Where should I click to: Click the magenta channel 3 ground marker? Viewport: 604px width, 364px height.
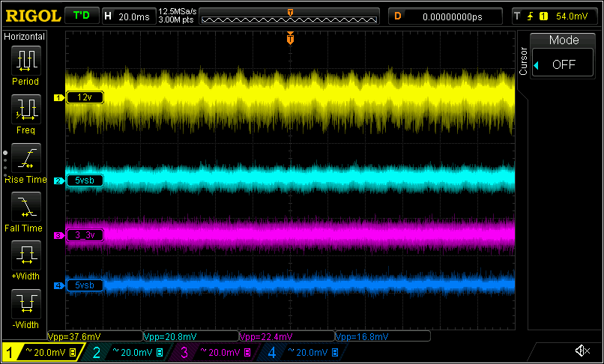[x=58, y=235]
